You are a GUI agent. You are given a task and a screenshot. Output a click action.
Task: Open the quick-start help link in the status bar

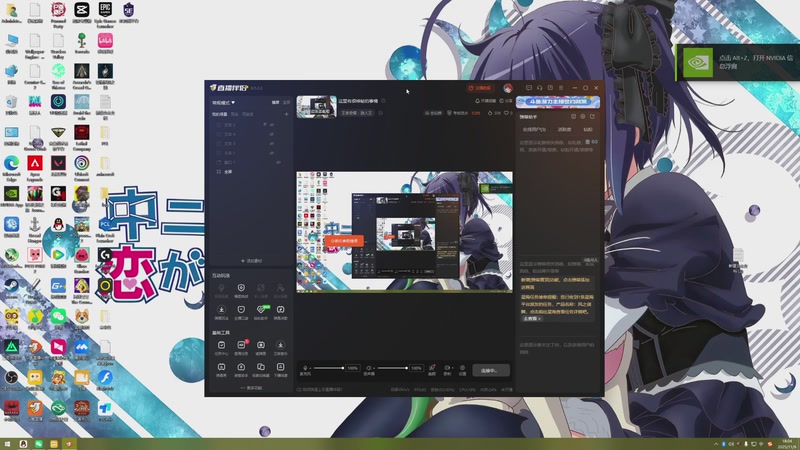(319, 389)
